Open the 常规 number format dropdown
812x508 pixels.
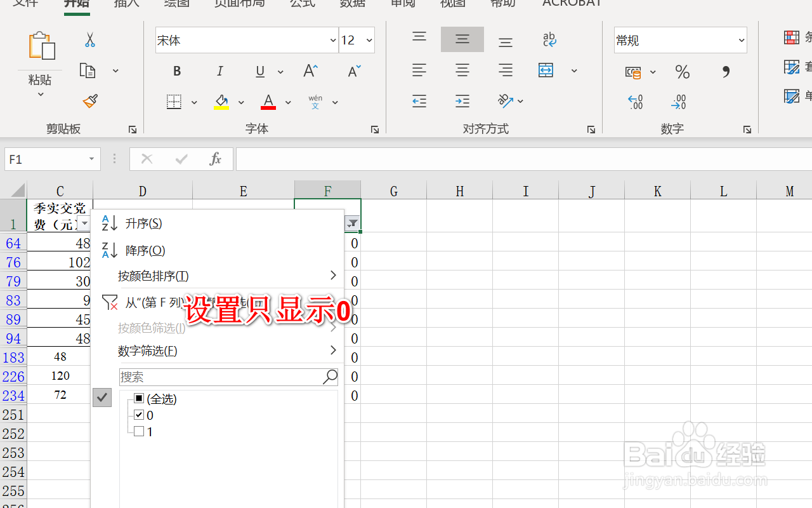click(742, 39)
